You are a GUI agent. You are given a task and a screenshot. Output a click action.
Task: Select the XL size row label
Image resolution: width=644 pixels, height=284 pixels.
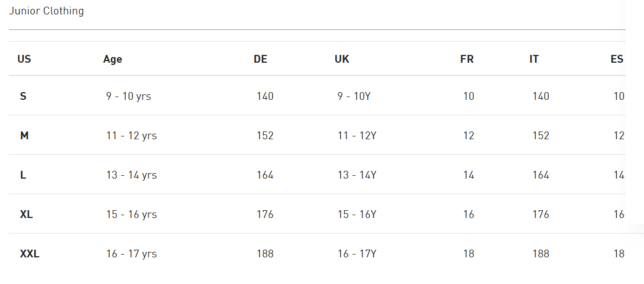point(26,215)
